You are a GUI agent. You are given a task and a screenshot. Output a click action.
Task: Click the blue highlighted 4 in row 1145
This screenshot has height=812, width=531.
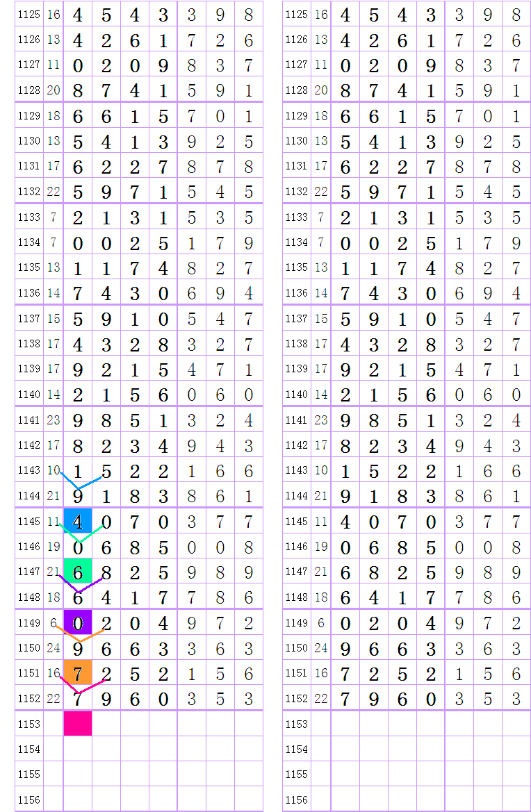tap(77, 521)
